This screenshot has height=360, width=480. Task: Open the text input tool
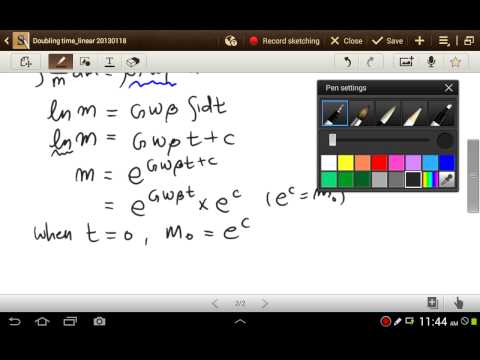109,62
